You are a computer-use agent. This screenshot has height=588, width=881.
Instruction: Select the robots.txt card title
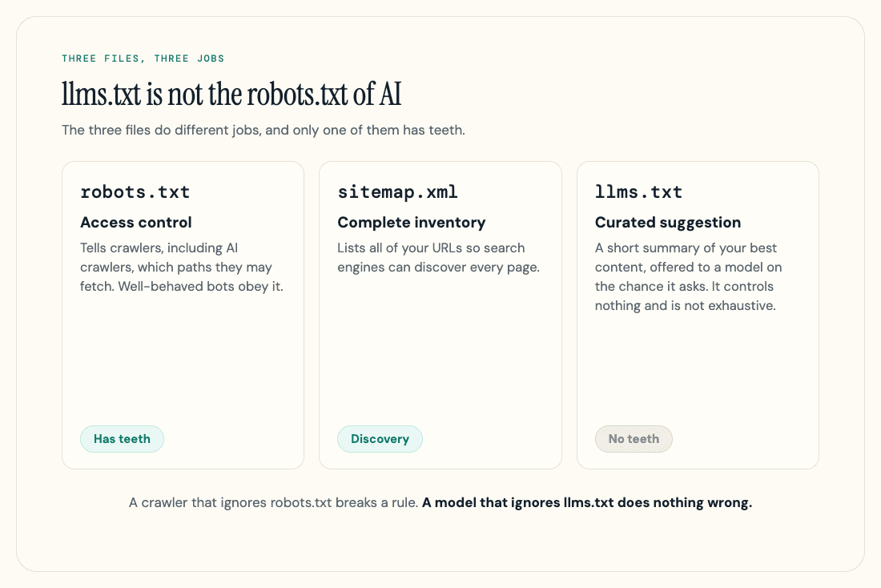[x=135, y=192]
